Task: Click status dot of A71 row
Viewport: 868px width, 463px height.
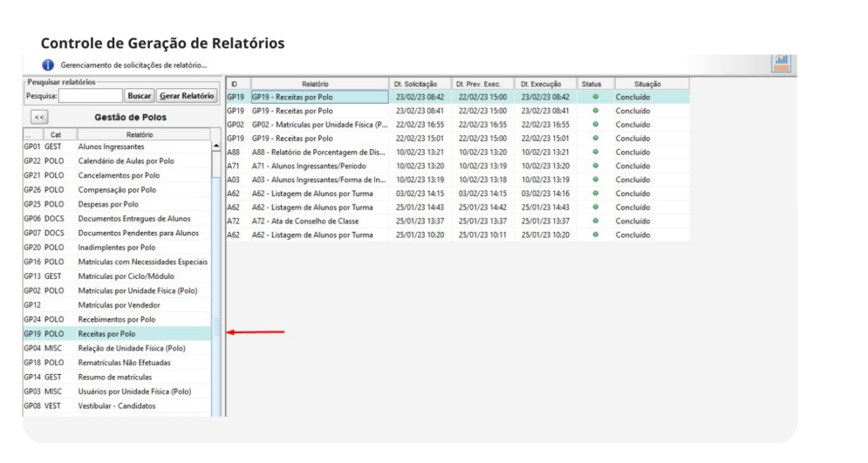Action: pyautogui.click(x=596, y=166)
